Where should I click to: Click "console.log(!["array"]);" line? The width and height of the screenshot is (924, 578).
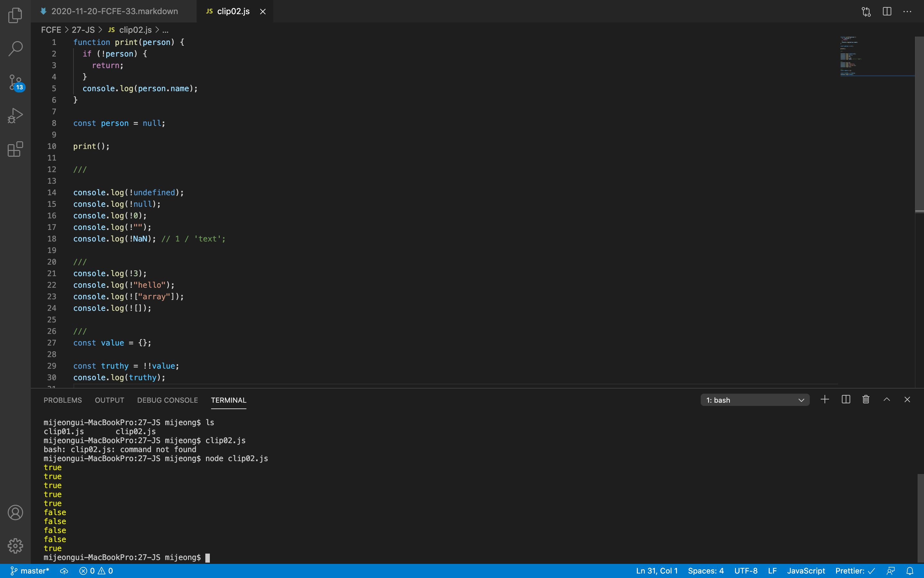click(128, 296)
